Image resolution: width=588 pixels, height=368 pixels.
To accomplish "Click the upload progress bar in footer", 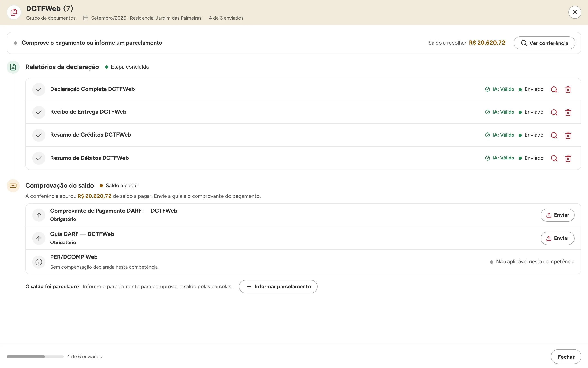I will pyautogui.click(x=35, y=357).
